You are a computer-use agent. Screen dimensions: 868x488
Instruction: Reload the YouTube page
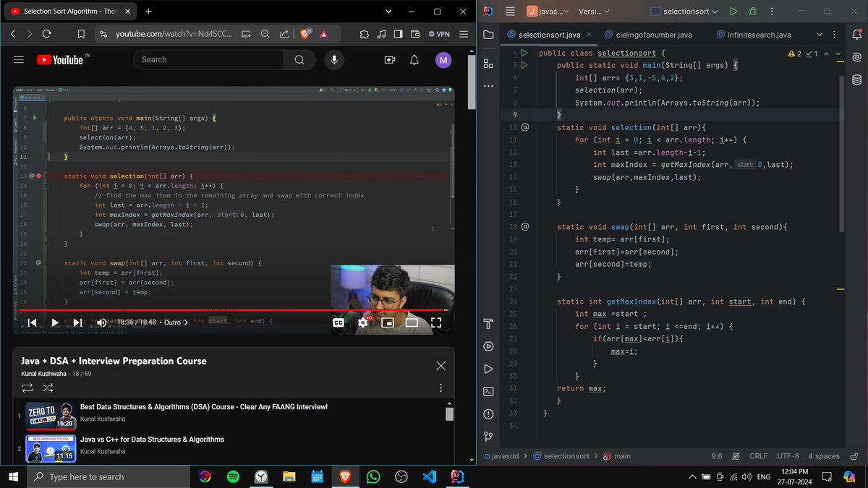(47, 34)
